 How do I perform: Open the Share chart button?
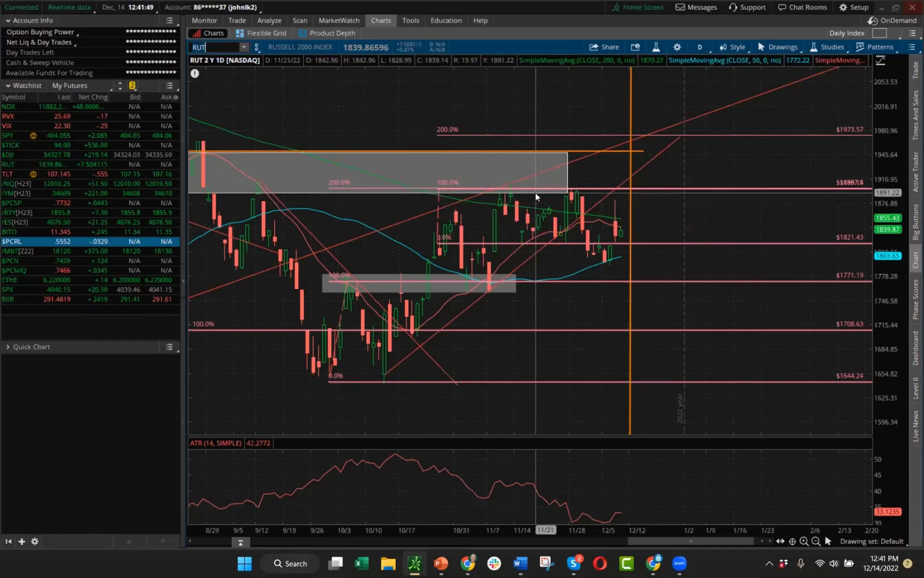604,47
